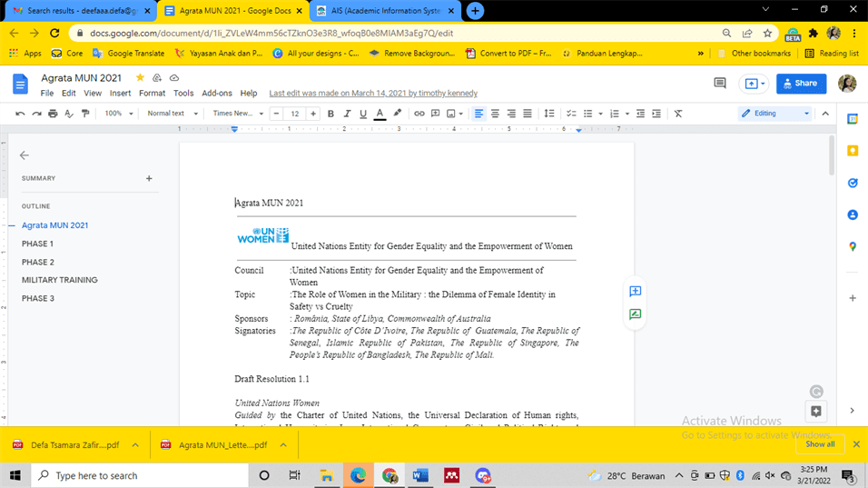Viewport: 868px width, 488px height.
Task: Toggle italic formatting
Action: point(347,114)
